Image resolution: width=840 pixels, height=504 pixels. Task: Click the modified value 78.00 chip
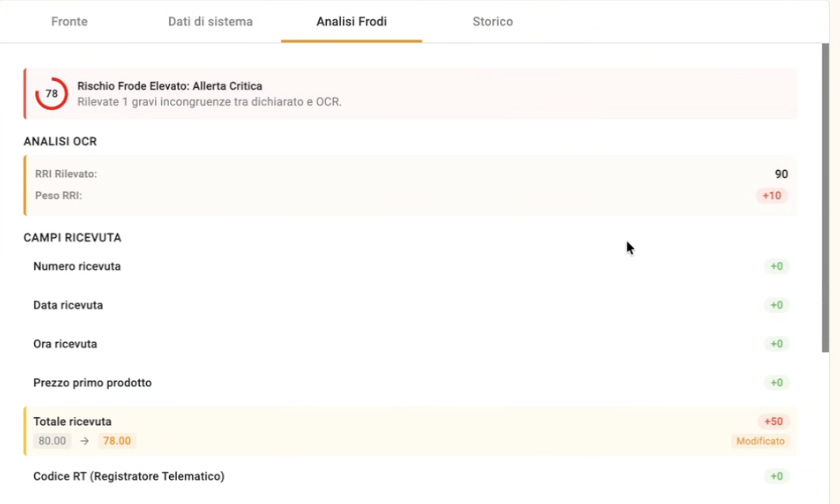(117, 441)
